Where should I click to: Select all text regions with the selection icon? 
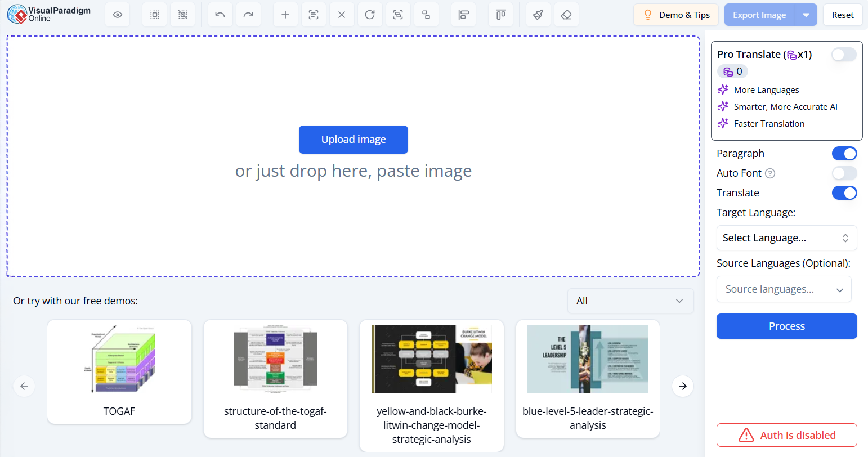[x=154, y=14]
